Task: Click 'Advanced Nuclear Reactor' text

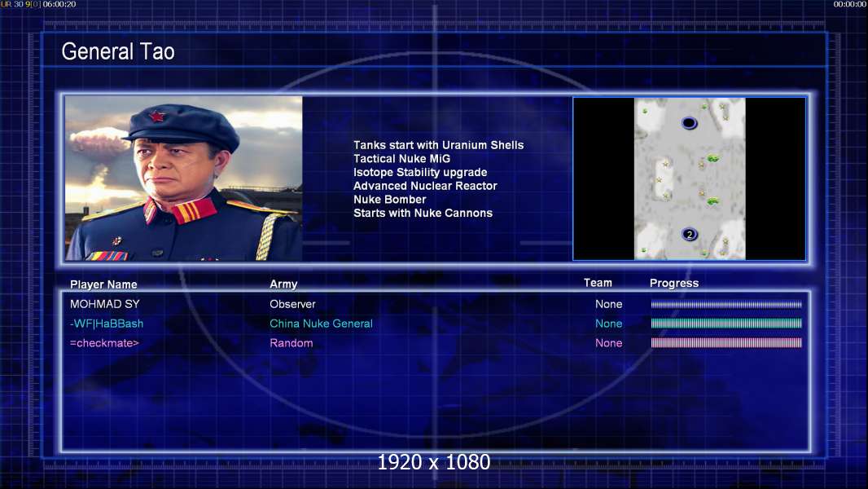Action: point(425,186)
